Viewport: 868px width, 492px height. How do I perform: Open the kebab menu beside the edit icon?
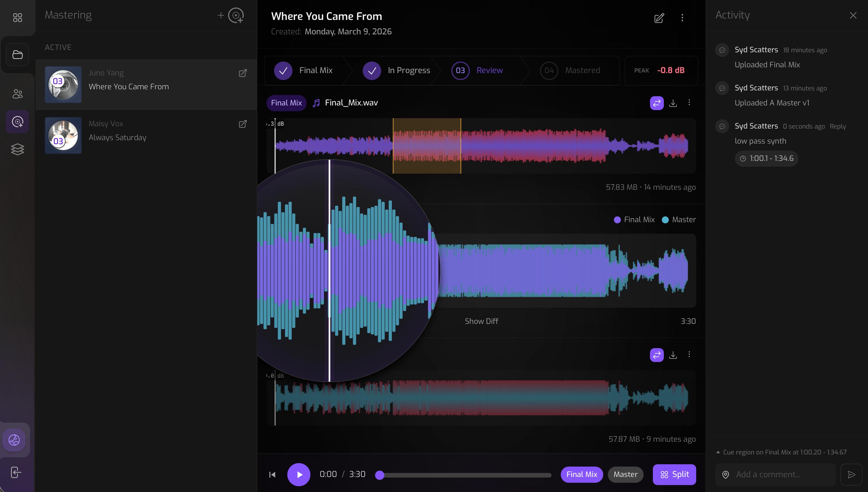(x=682, y=18)
